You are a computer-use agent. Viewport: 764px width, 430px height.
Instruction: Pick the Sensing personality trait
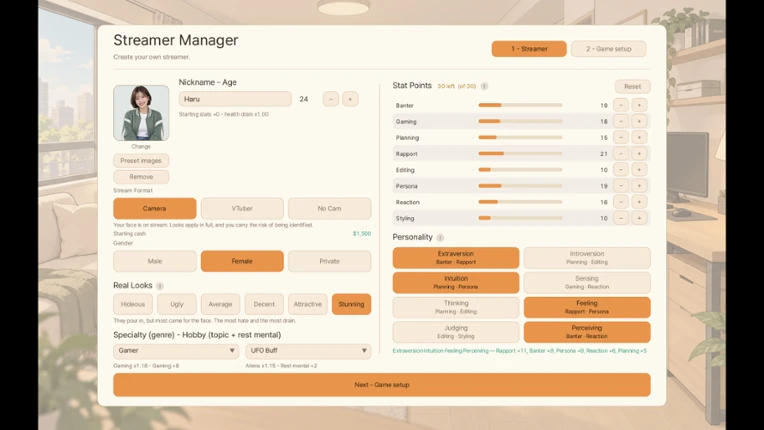[587, 282]
